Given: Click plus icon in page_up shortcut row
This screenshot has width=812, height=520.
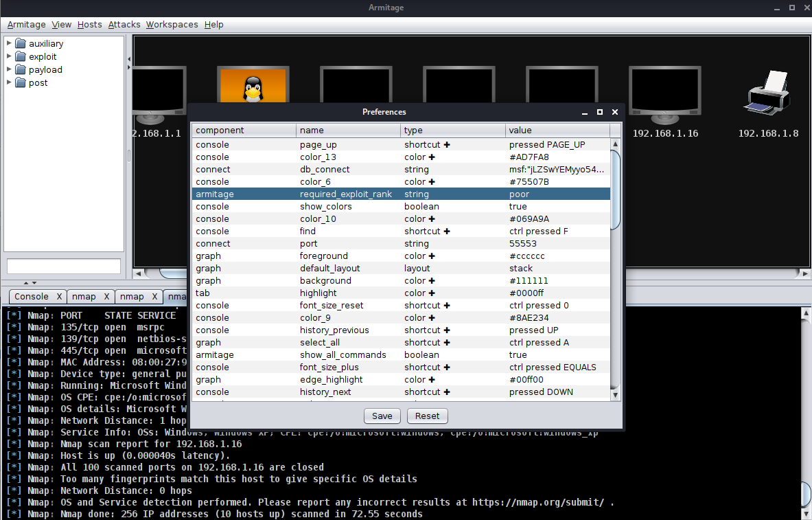Looking at the screenshot, I should [447, 145].
